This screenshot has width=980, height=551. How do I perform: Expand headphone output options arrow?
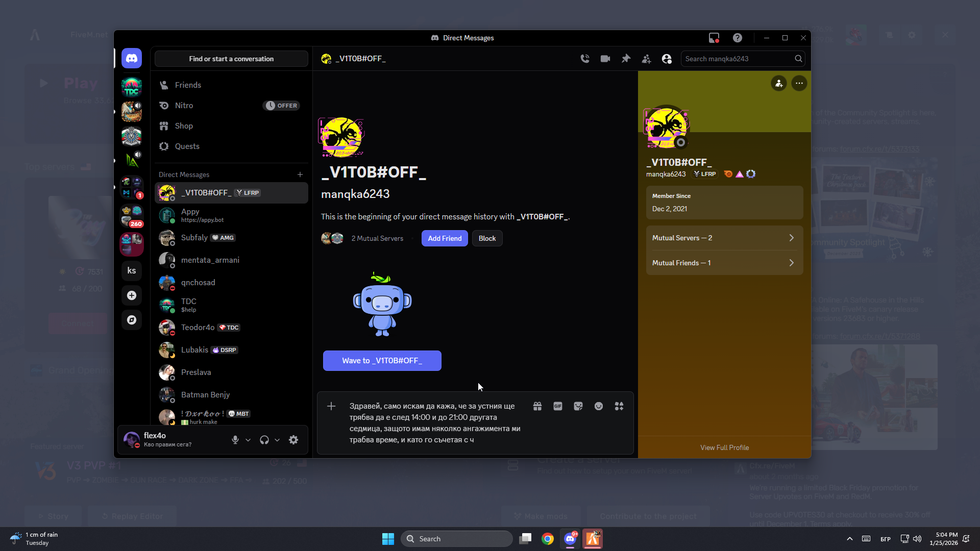[x=277, y=440]
